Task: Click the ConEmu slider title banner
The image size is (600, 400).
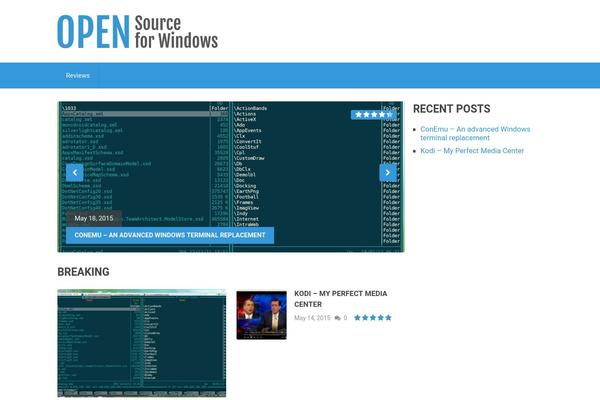Action: coord(170,235)
